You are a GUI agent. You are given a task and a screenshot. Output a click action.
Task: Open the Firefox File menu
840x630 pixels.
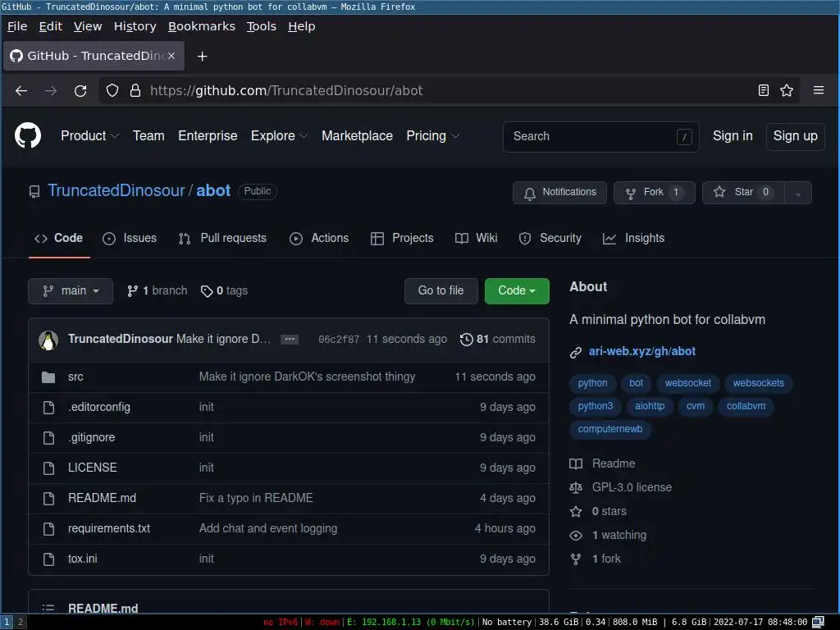pos(17,26)
